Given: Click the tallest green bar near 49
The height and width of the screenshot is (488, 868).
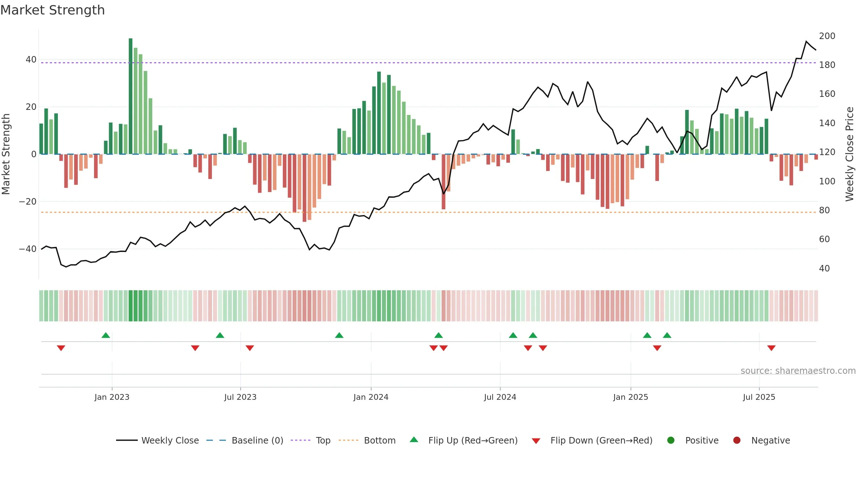Looking at the screenshot, I should click(131, 96).
